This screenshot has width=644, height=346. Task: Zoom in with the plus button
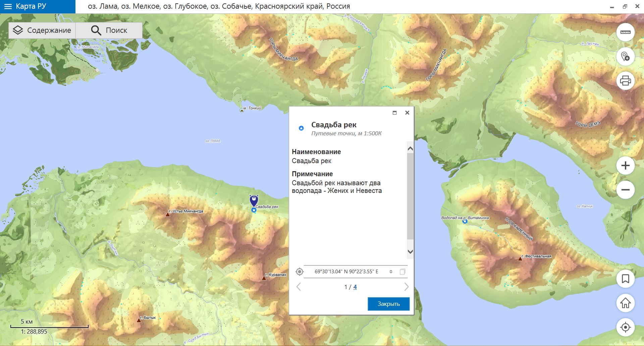click(625, 165)
